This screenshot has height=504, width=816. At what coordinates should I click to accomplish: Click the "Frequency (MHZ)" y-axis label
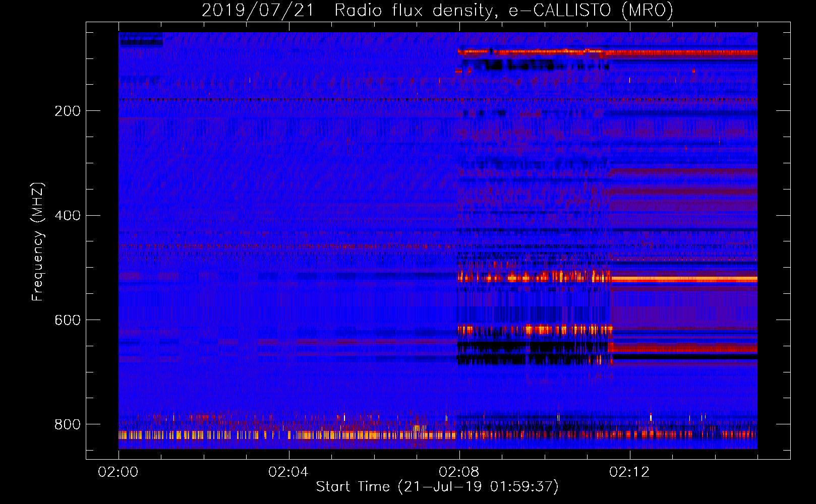click(x=37, y=242)
